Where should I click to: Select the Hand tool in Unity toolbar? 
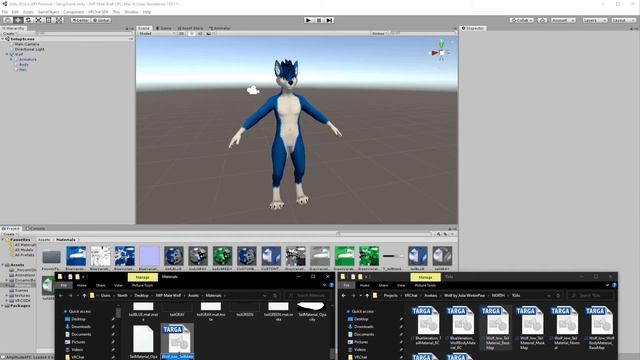8,20
